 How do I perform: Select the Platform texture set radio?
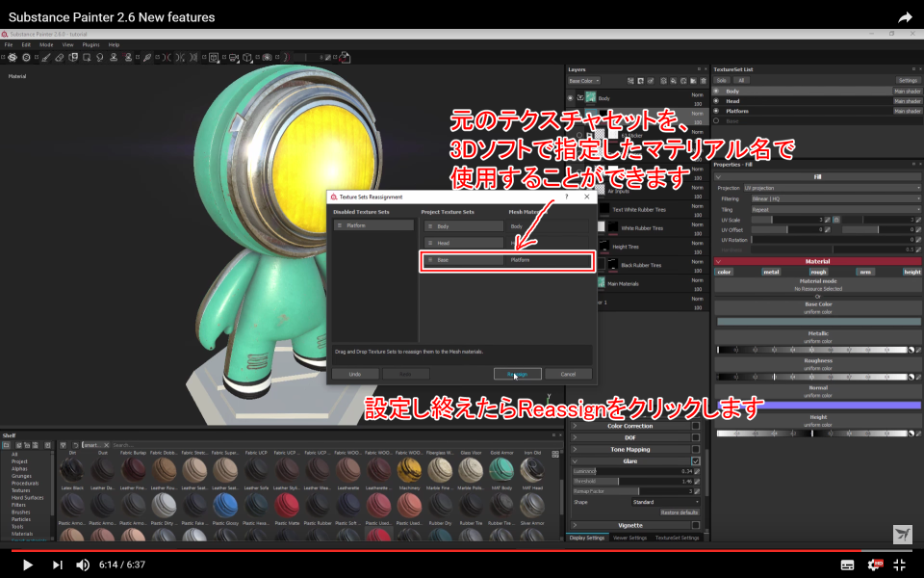(716, 111)
